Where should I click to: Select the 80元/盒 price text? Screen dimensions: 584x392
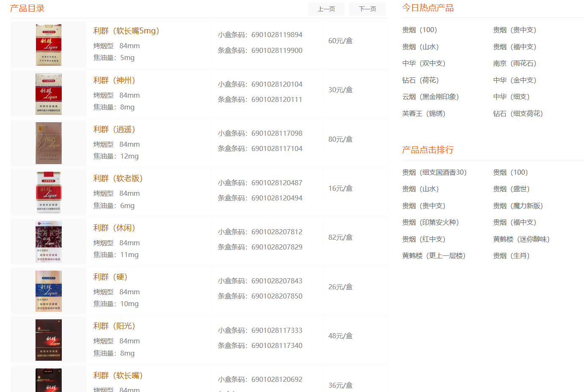(340, 140)
